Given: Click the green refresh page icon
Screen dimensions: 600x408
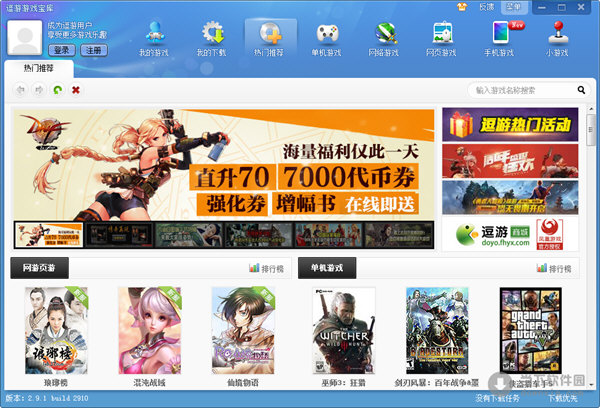Looking at the screenshot, I should click(x=58, y=90).
